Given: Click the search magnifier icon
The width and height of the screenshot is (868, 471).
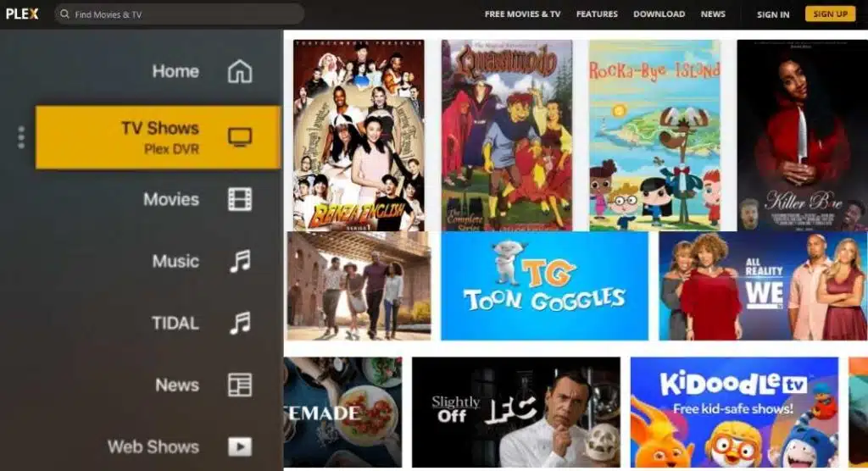Looking at the screenshot, I should point(64,14).
